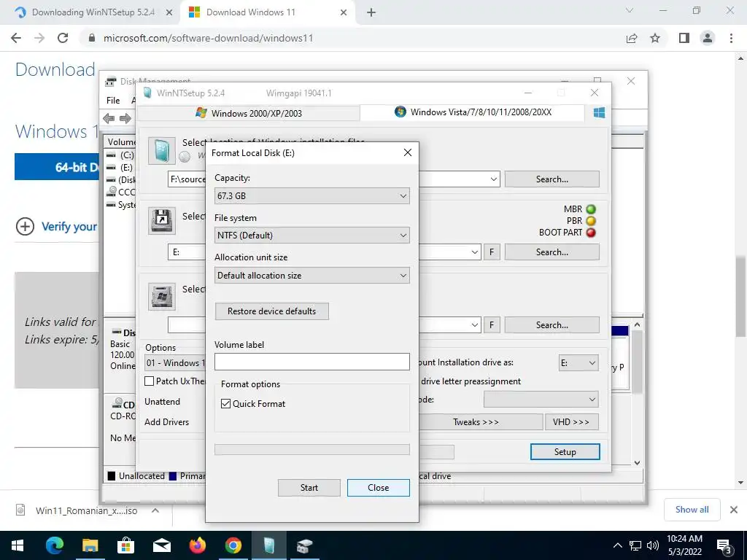Expand the installation drive dropdown arrow
The image size is (747, 560).
point(474,324)
